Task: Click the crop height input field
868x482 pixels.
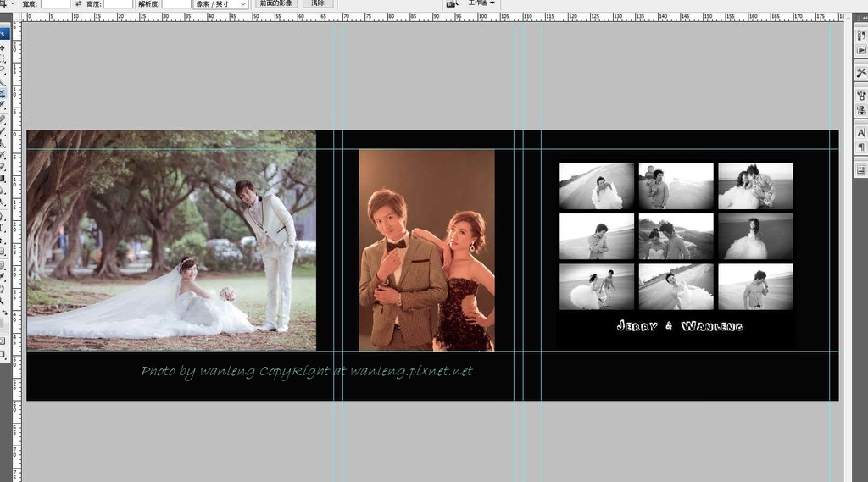Action: [118, 4]
